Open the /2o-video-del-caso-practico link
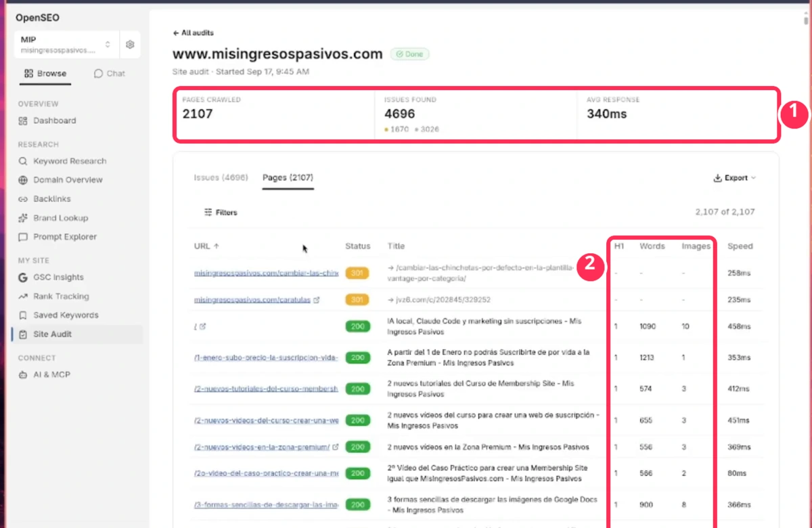This screenshot has height=528, width=812. click(266, 473)
